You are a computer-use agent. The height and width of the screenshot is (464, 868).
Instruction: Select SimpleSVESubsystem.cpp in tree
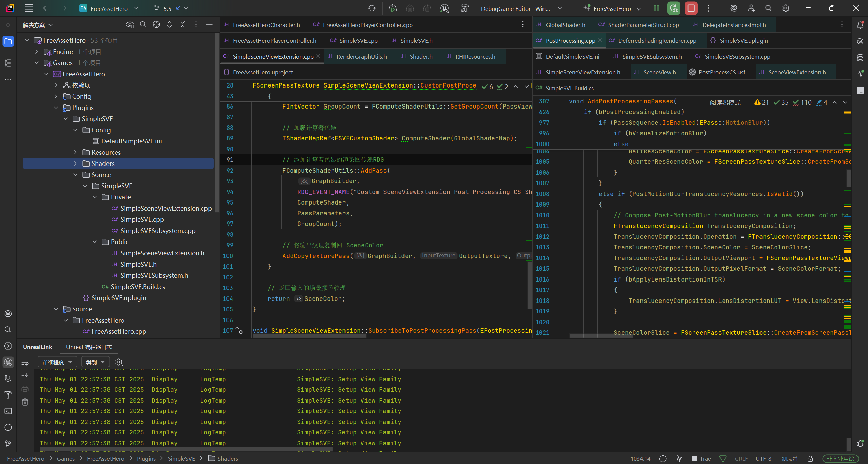pos(158,231)
